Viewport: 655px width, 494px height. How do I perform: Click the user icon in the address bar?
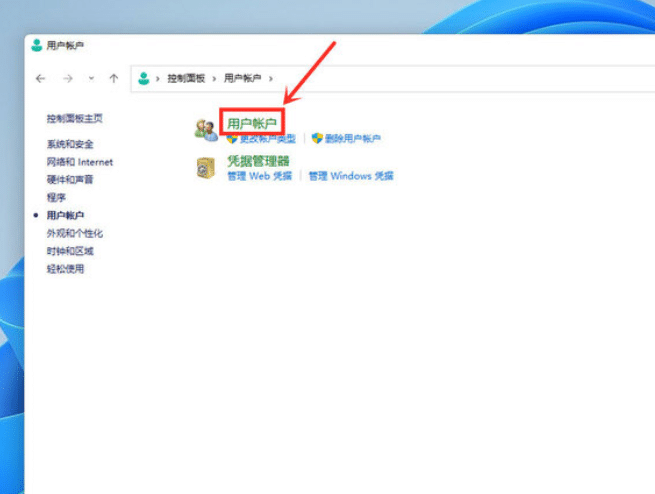(144, 79)
